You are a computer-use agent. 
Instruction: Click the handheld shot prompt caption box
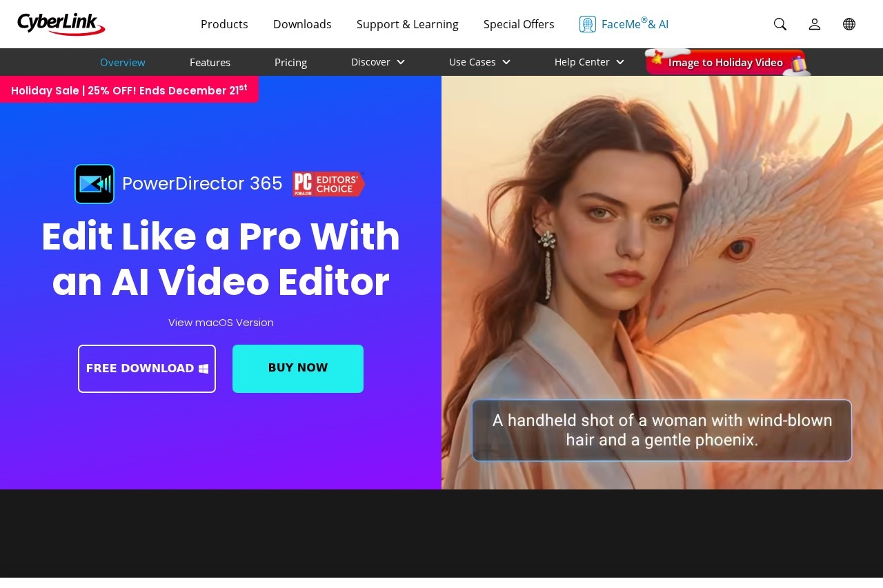(662, 430)
